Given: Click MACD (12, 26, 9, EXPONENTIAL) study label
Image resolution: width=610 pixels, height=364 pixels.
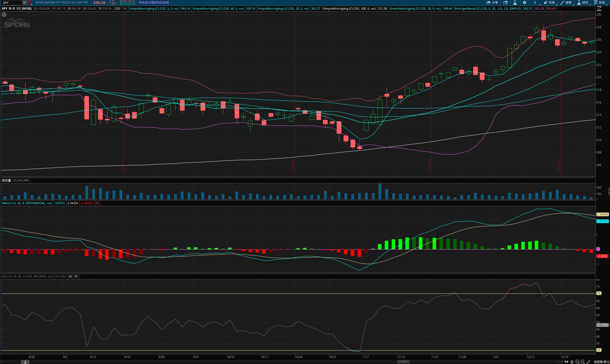Looking at the screenshot, I should coord(27,203).
